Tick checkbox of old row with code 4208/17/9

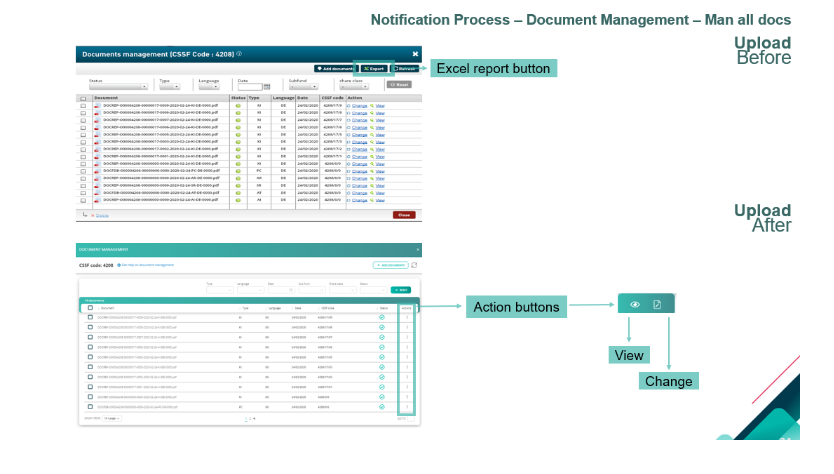point(83,106)
